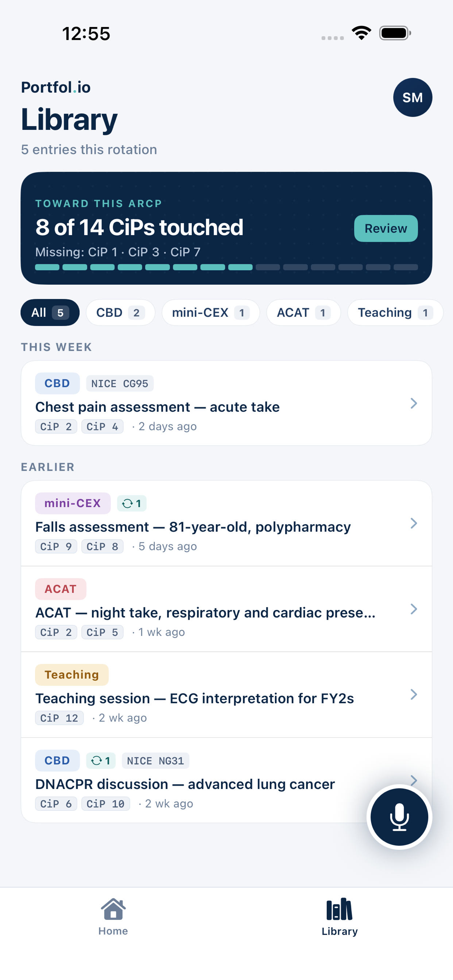This screenshot has height=980, width=453.
Task: Select the Teaching filter chip
Action: click(x=395, y=312)
